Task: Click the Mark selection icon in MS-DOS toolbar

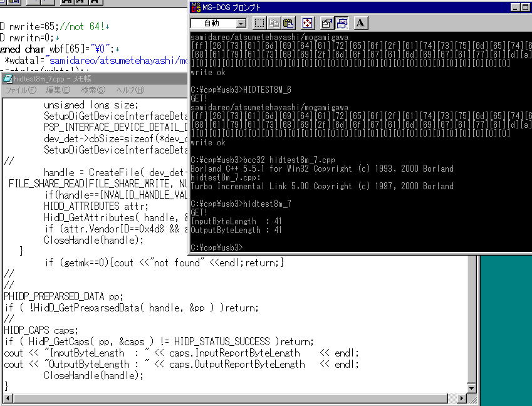Action: coord(259,23)
